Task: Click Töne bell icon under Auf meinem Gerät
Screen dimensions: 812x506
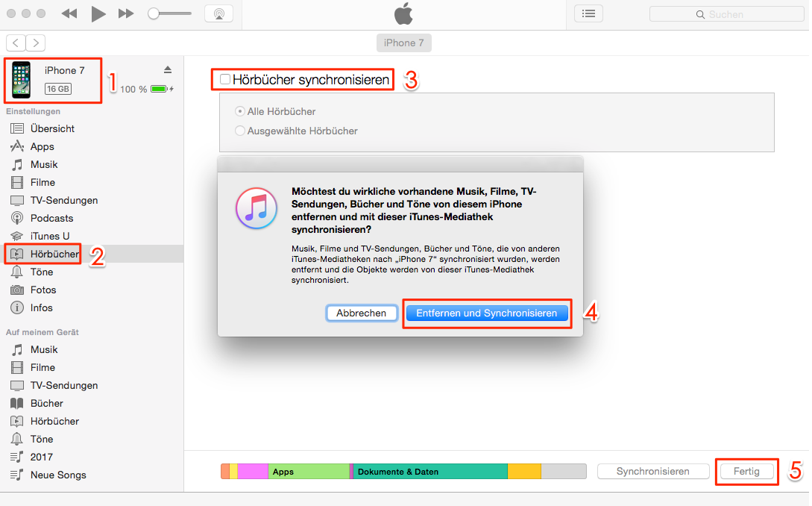Action: 17,439
